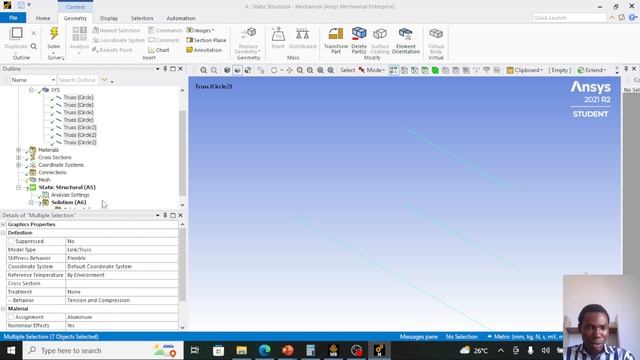Click the Select mode cursor icon

[x=362, y=70]
